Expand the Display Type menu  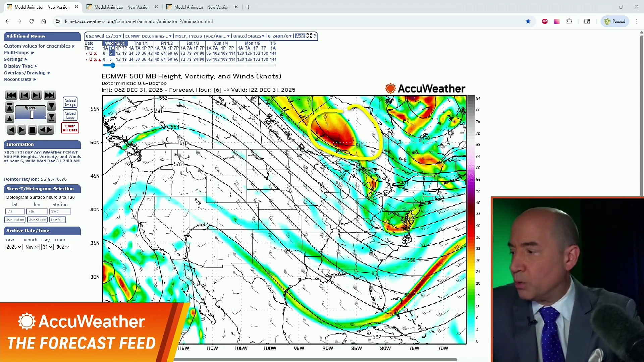pyautogui.click(x=20, y=66)
